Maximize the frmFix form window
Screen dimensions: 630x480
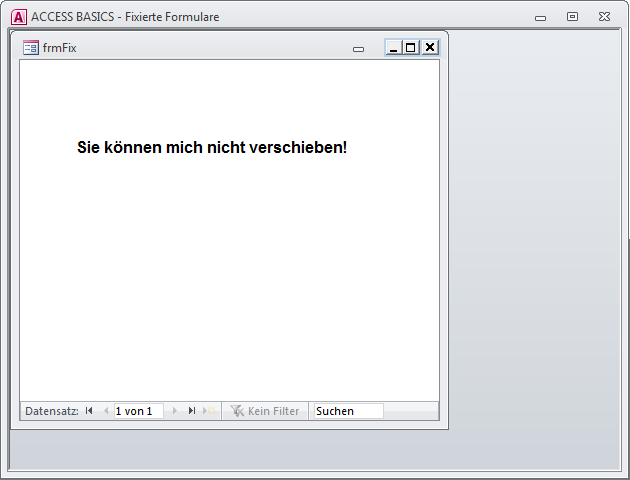click(411, 47)
